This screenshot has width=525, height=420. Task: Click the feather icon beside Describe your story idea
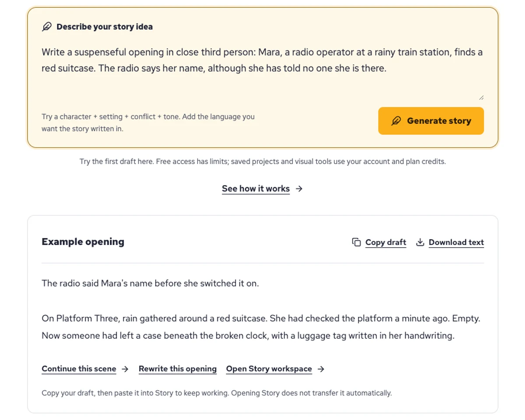coord(47,27)
